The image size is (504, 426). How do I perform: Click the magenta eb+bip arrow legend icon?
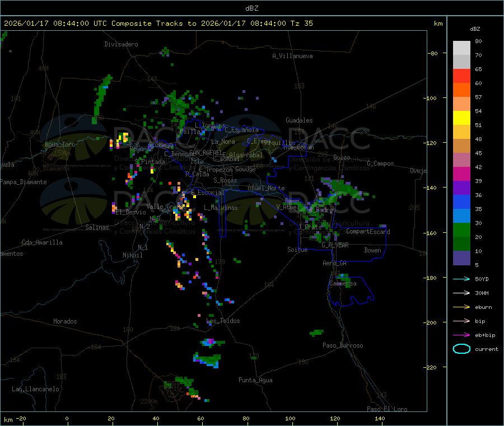[461, 335]
